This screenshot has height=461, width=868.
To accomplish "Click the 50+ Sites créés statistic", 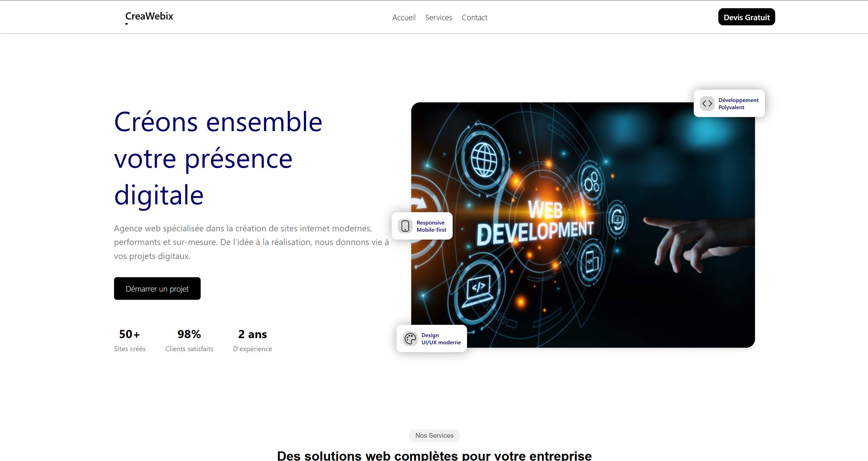I will [130, 341].
